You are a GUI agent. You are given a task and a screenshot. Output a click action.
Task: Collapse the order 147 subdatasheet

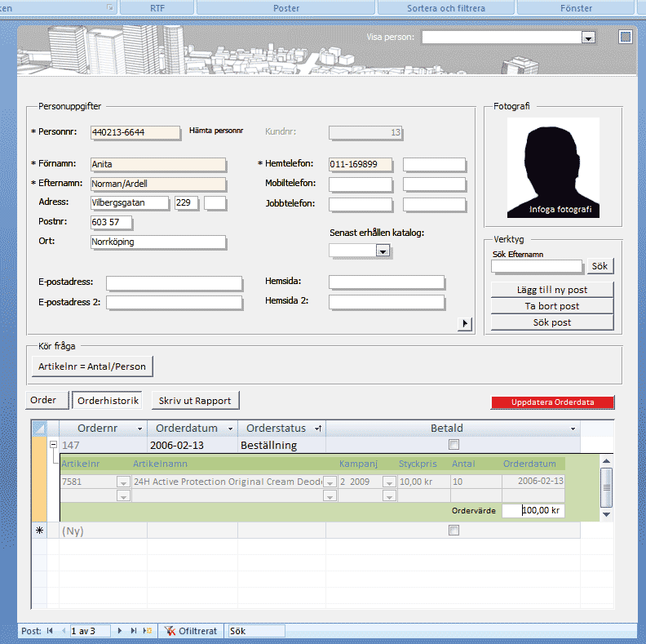53,445
